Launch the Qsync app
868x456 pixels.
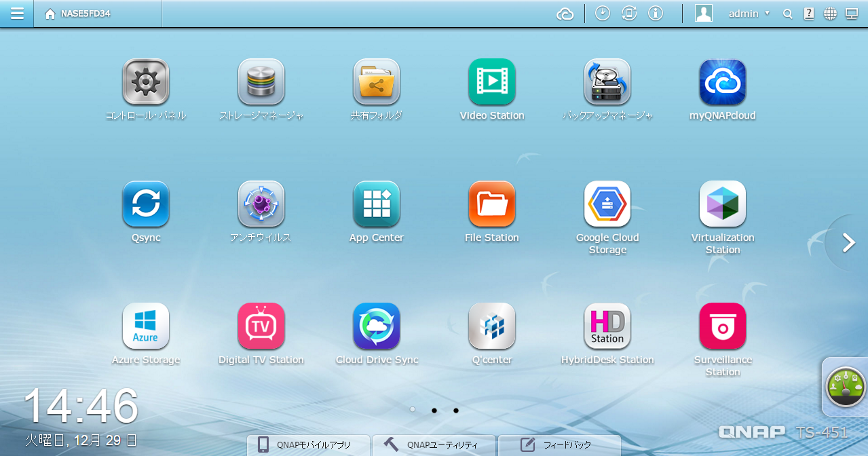pyautogui.click(x=146, y=204)
